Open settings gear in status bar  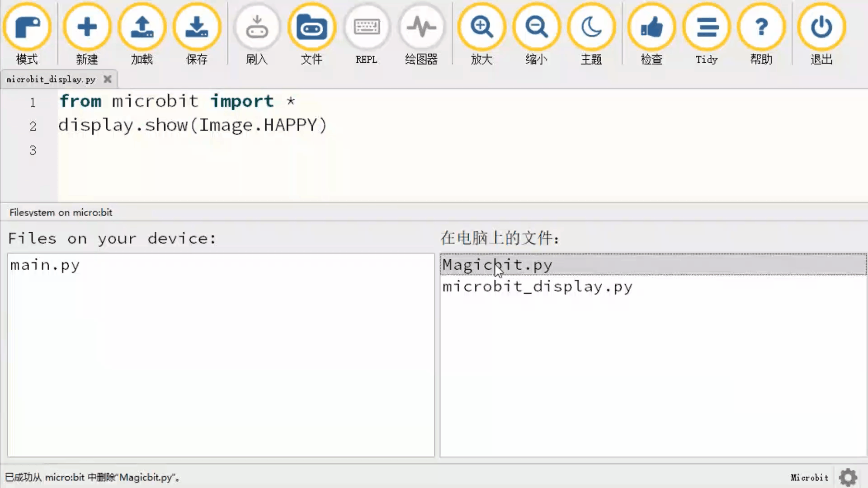click(x=848, y=477)
